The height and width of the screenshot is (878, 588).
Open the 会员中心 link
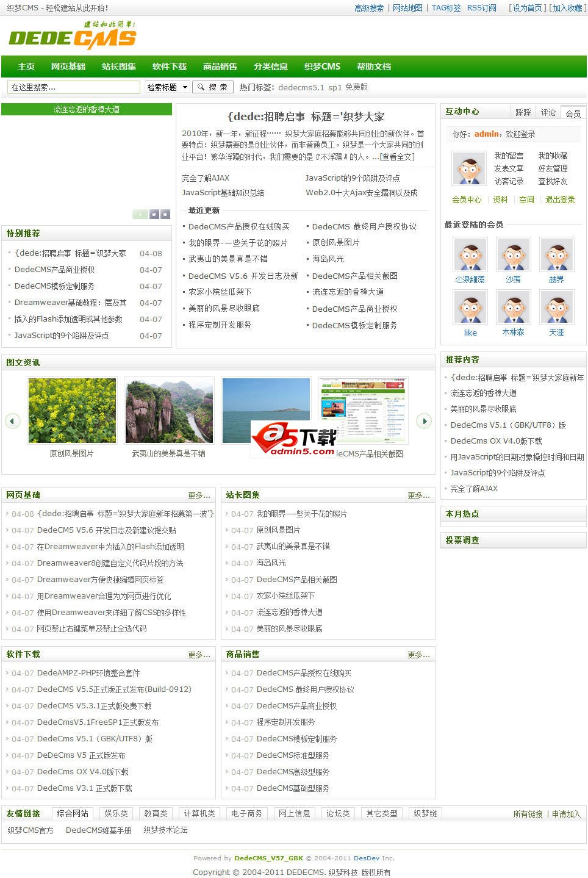coord(467,200)
